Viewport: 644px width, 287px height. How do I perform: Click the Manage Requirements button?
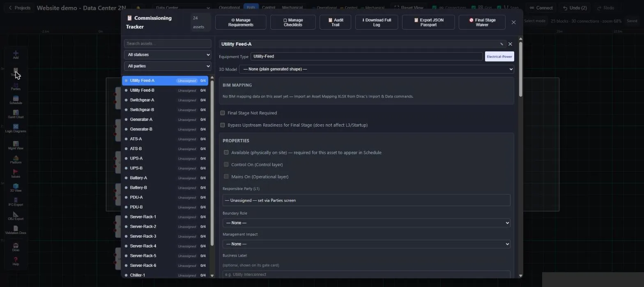click(x=241, y=22)
